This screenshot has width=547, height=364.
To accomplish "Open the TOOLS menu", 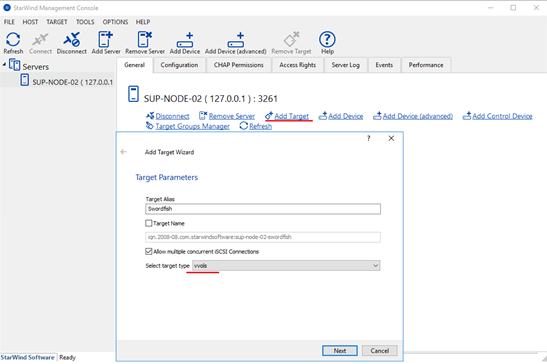I will click(x=85, y=22).
